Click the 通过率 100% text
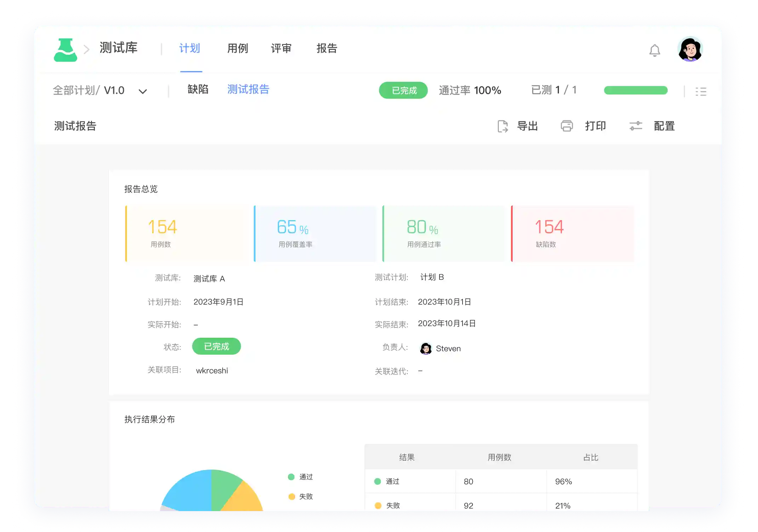This screenshot has width=758, height=532. [470, 90]
